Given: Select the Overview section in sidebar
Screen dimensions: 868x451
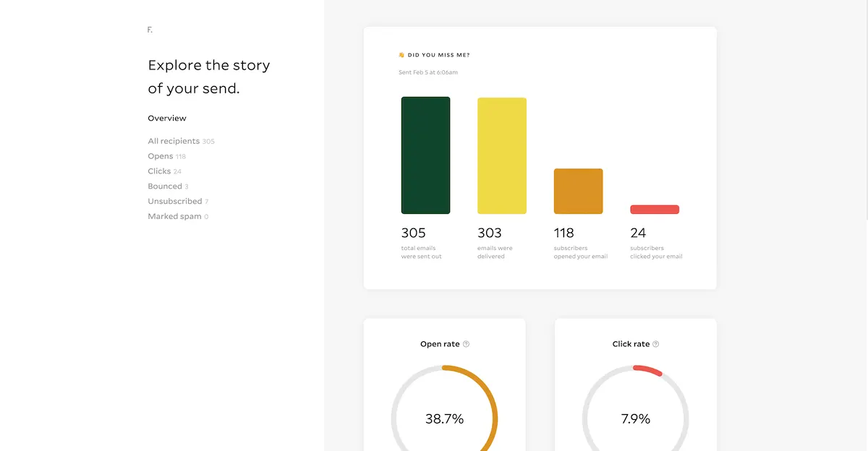Looking at the screenshot, I should pyautogui.click(x=167, y=118).
